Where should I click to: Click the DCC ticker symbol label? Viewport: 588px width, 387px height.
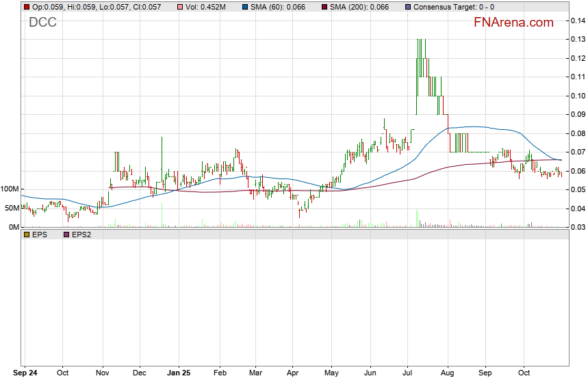coord(42,23)
